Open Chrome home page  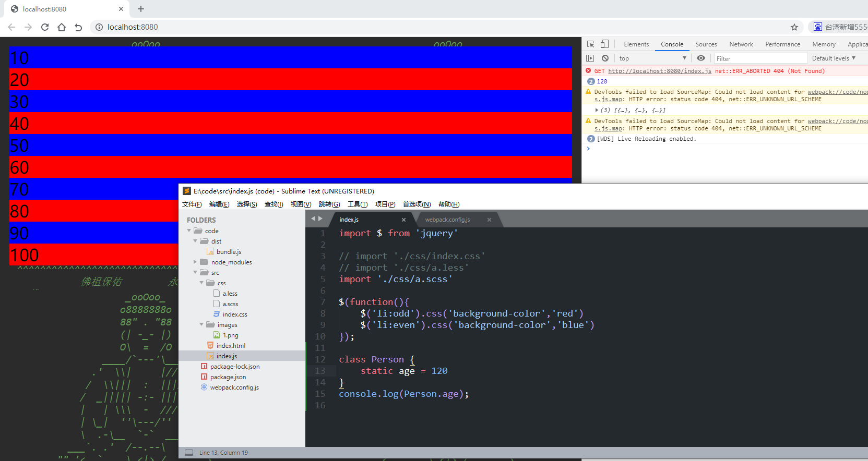(x=62, y=27)
